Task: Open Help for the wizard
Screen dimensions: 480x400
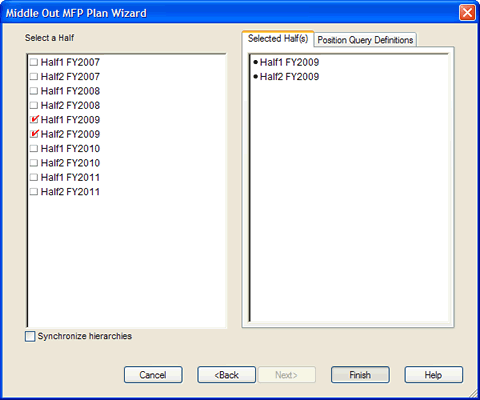Action: [x=433, y=375]
